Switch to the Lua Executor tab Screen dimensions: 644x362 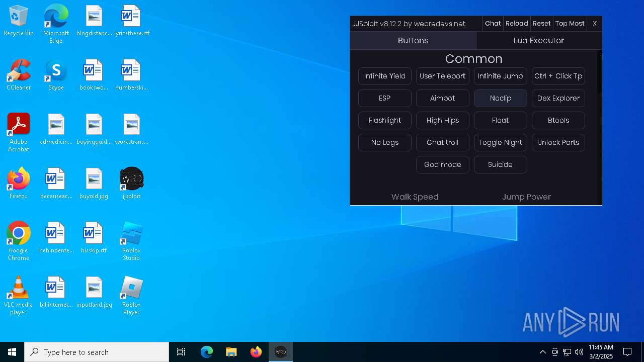click(539, 41)
